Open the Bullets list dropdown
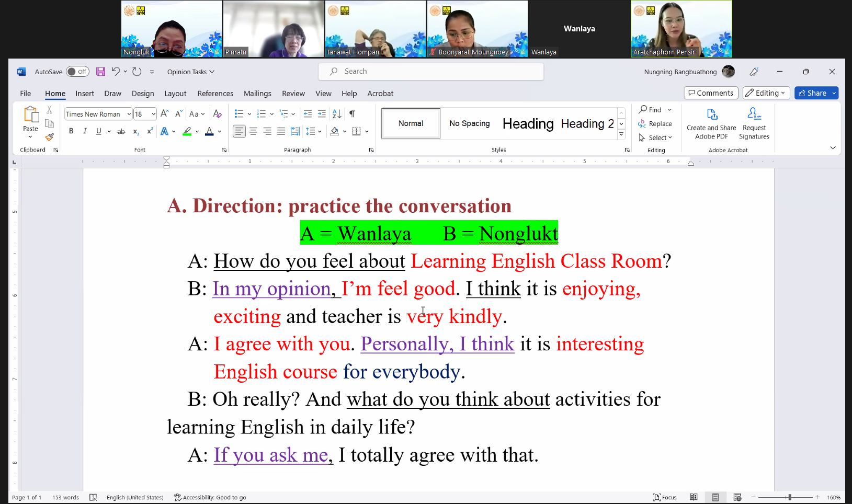852x504 pixels. [x=249, y=114]
